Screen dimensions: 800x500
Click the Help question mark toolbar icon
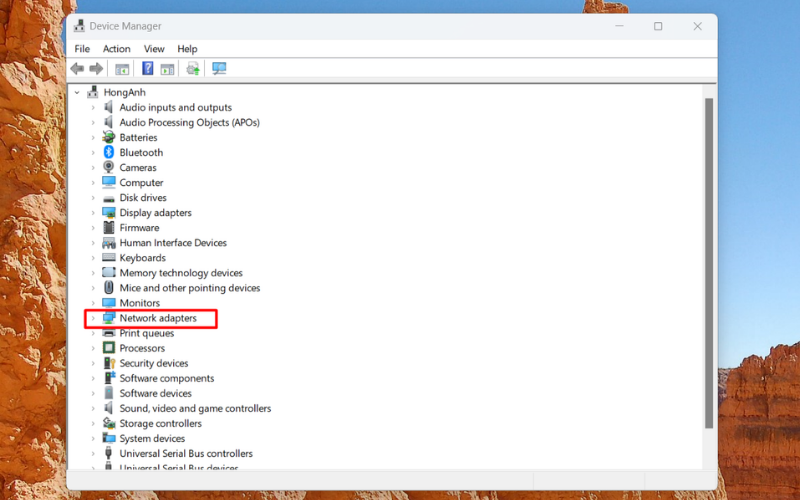pos(147,69)
